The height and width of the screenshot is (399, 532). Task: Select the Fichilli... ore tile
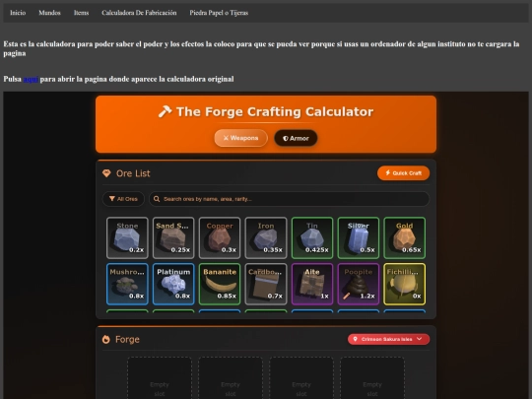click(x=405, y=284)
